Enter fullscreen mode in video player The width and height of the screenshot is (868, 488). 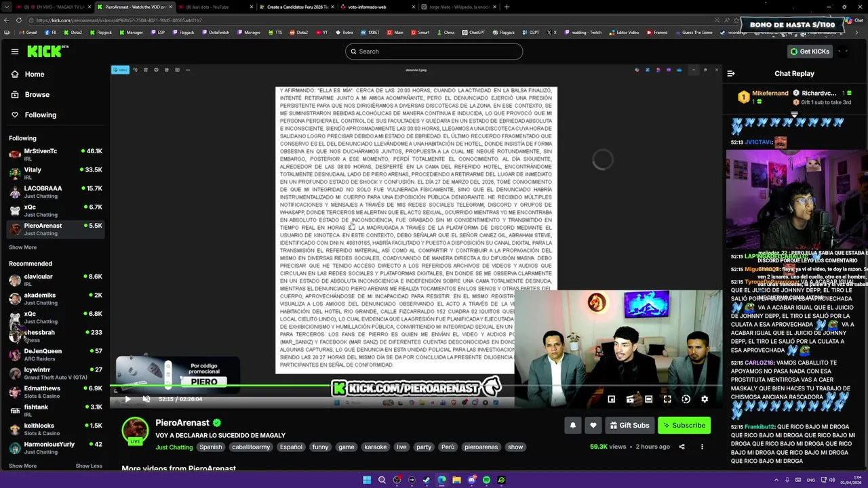[667, 399]
